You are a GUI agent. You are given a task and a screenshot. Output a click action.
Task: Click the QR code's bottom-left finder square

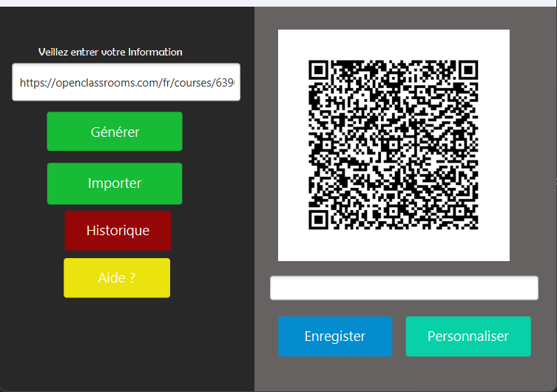pos(318,220)
